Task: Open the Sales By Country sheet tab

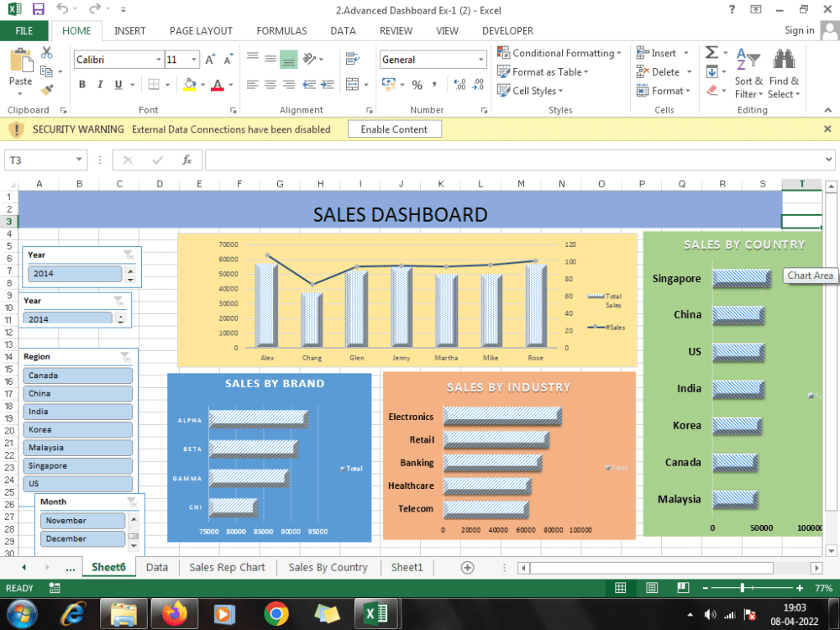Action: (328, 567)
